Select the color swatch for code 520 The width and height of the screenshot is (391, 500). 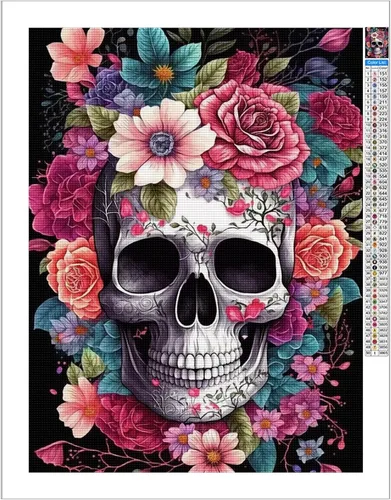(x=375, y=165)
